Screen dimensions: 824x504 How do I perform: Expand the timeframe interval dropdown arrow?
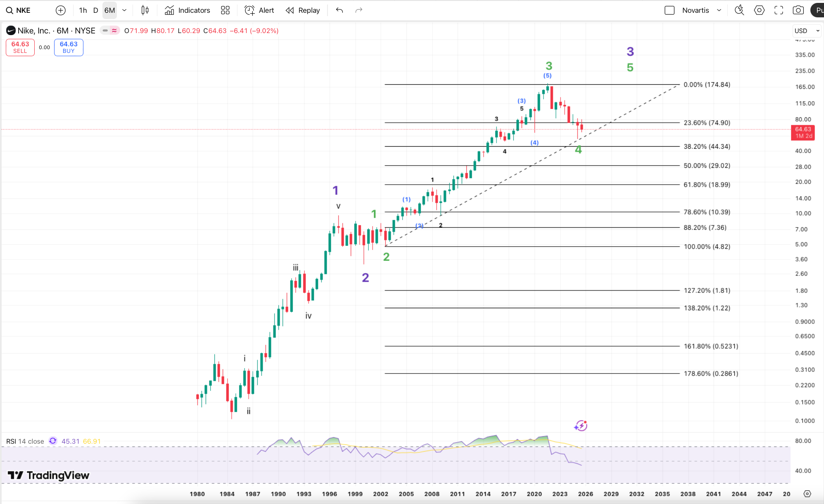click(124, 10)
